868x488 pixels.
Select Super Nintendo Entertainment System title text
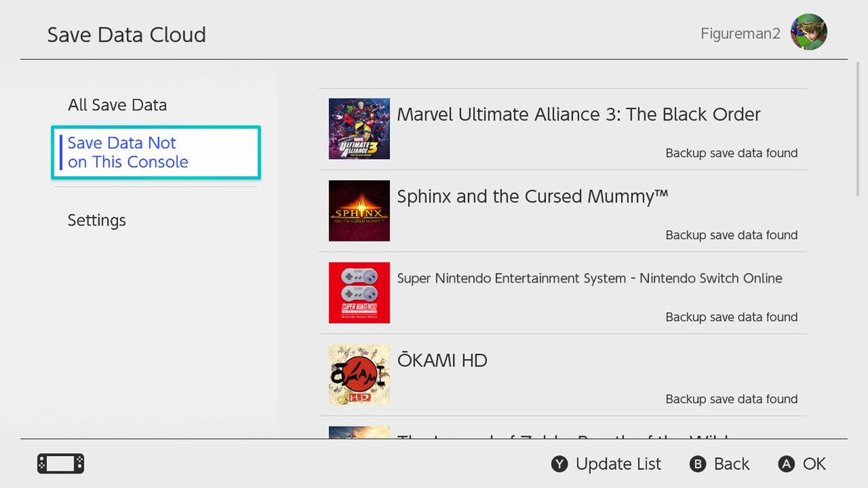point(590,278)
